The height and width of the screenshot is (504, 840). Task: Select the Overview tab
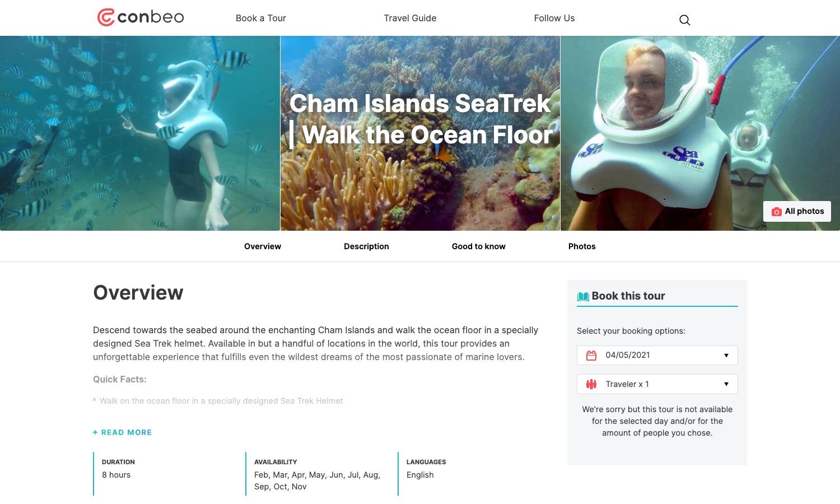(263, 246)
